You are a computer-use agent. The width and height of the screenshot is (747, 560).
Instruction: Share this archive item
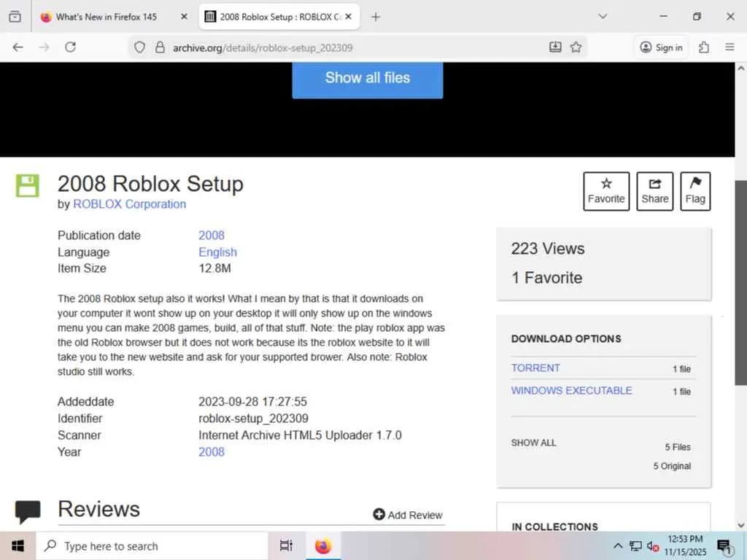[654, 192]
